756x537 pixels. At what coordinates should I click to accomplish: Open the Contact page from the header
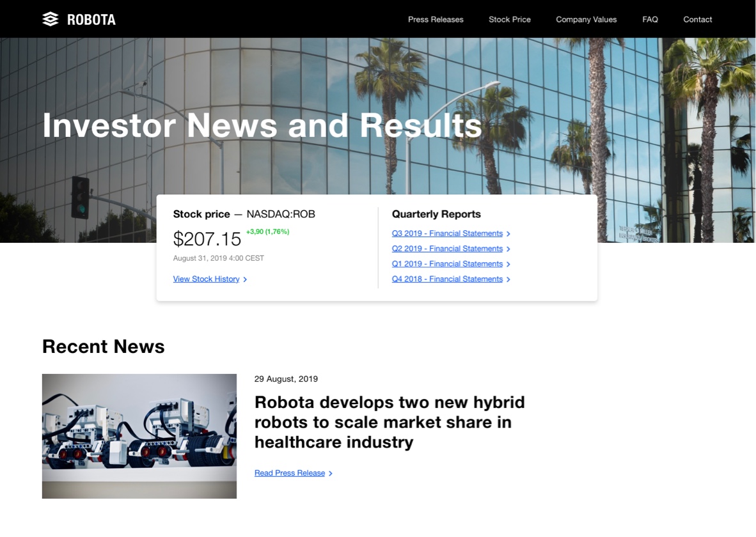(697, 19)
